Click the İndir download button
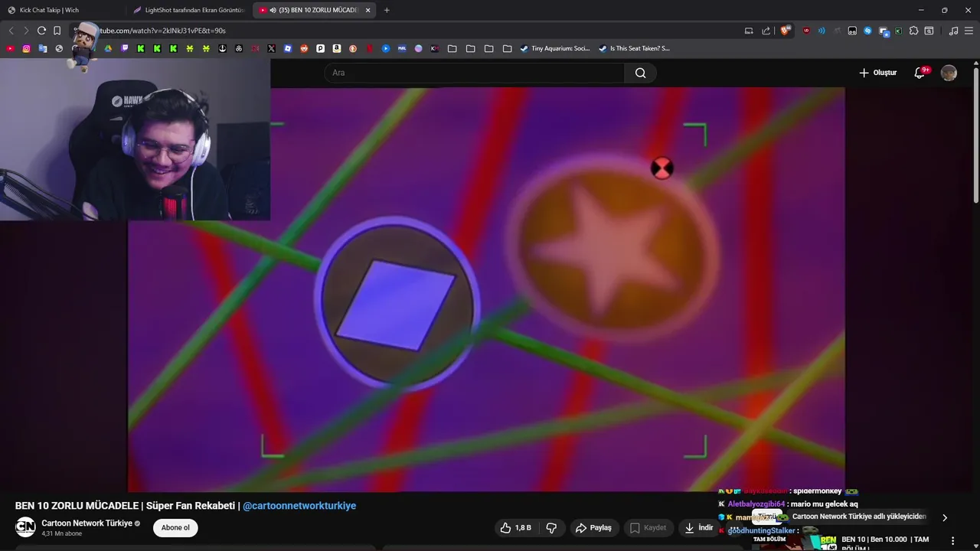The width and height of the screenshot is (980, 551). 699,527
